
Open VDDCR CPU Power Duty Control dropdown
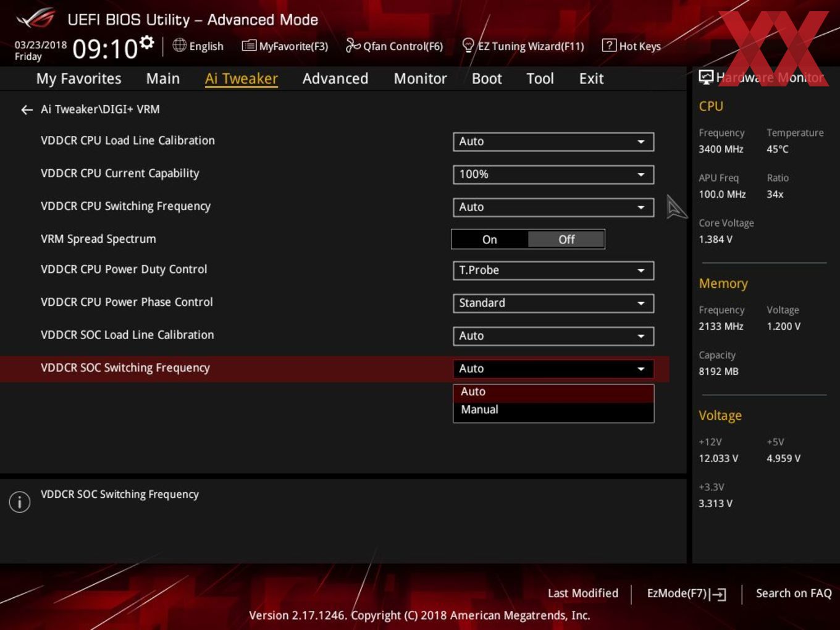pos(553,271)
